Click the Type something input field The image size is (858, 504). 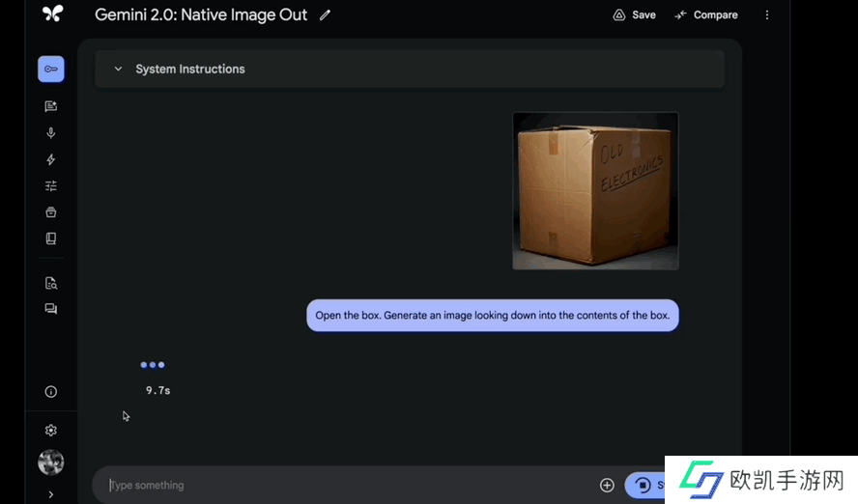tap(348, 486)
